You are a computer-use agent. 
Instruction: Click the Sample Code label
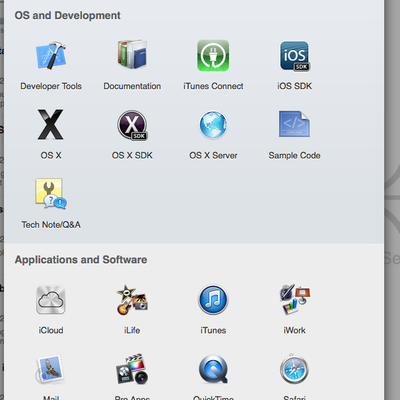[294, 155]
